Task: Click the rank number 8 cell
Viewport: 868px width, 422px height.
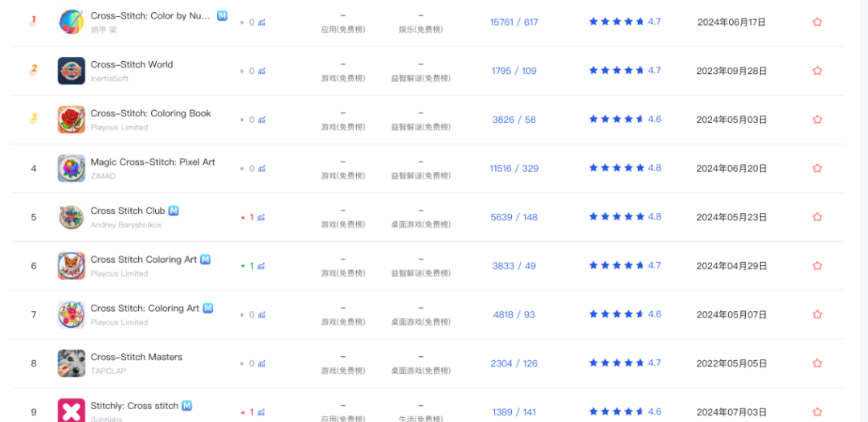Action: (x=34, y=363)
